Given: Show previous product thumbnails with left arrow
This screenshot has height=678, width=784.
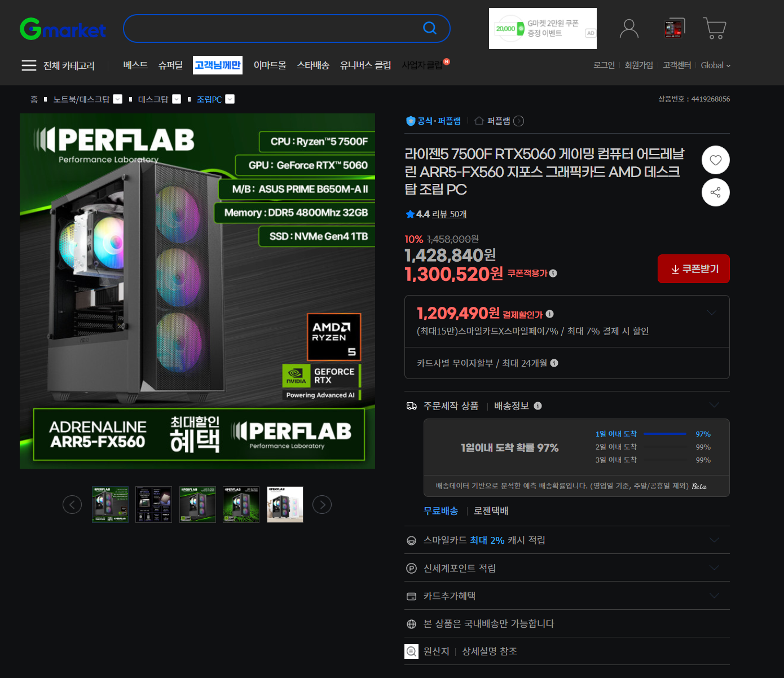Looking at the screenshot, I should (x=72, y=504).
